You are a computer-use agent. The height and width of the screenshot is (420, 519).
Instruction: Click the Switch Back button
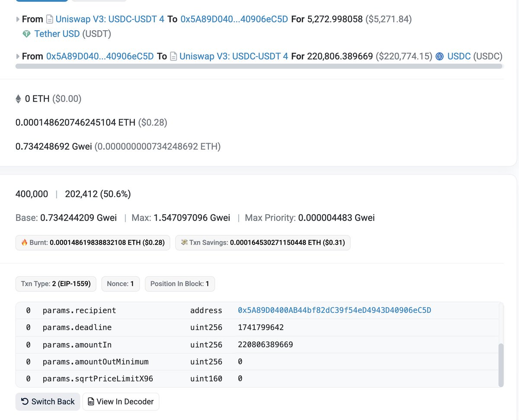tap(48, 401)
